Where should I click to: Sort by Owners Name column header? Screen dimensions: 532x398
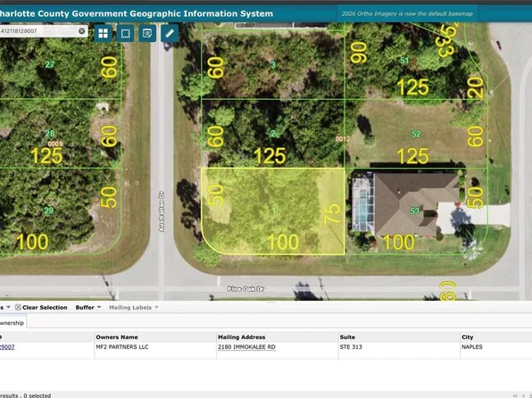(x=117, y=337)
